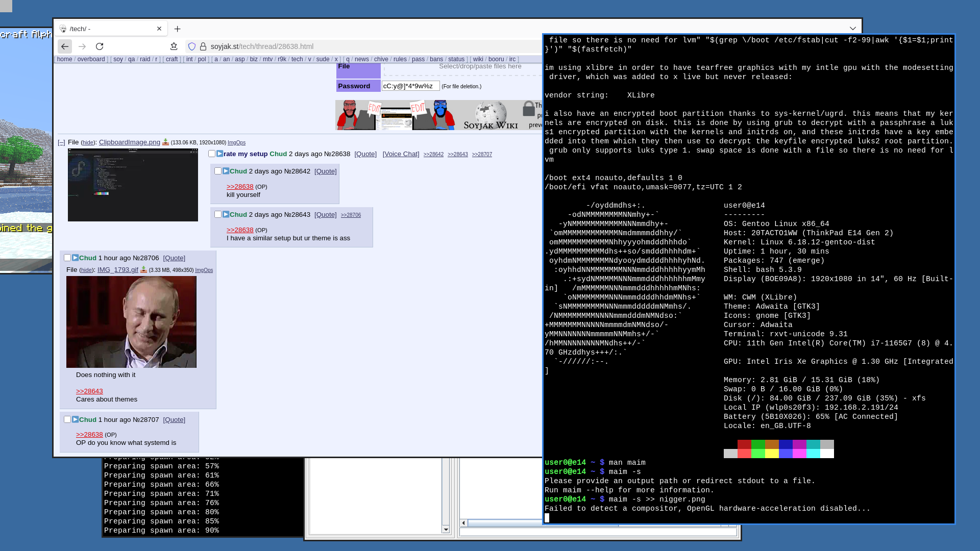Click download icon next to ClipboardImage.png
The height and width of the screenshot is (551, 980).
coord(165,142)
